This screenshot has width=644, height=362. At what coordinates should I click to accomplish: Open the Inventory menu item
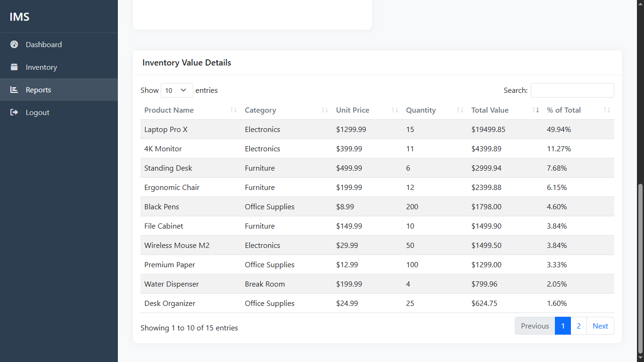click(41, 67)
